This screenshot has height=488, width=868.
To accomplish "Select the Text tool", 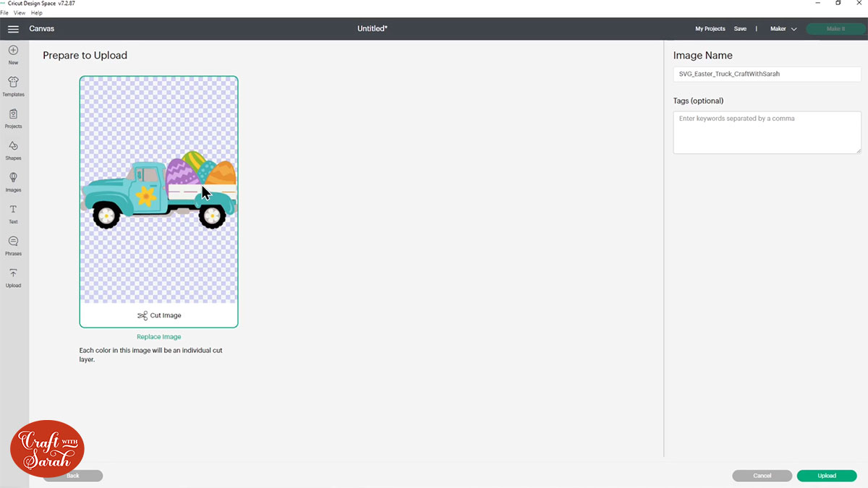I will 13,212.
